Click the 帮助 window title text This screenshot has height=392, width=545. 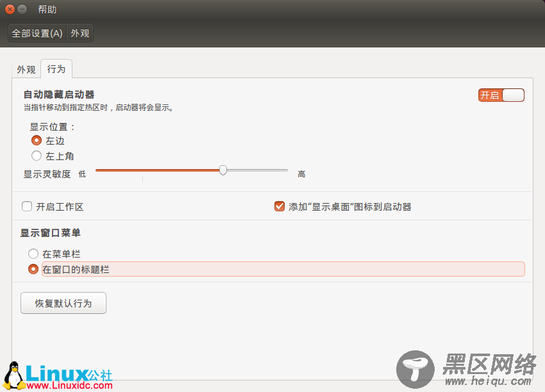[47, 10]
